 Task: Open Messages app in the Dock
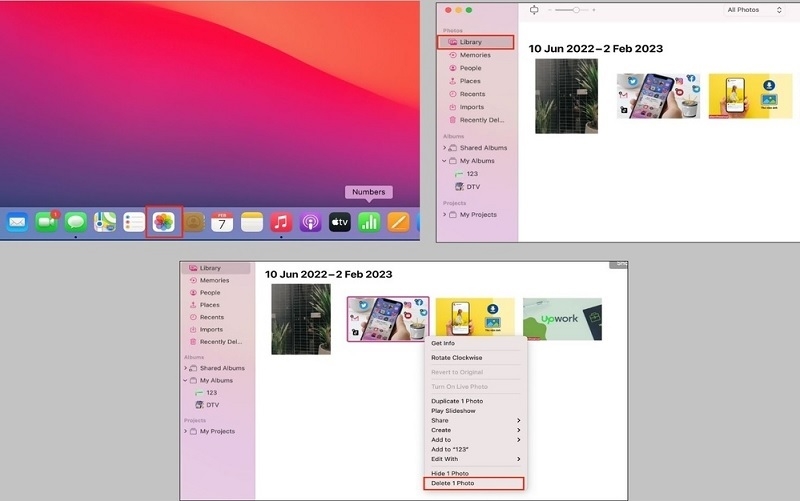[76, 222]
